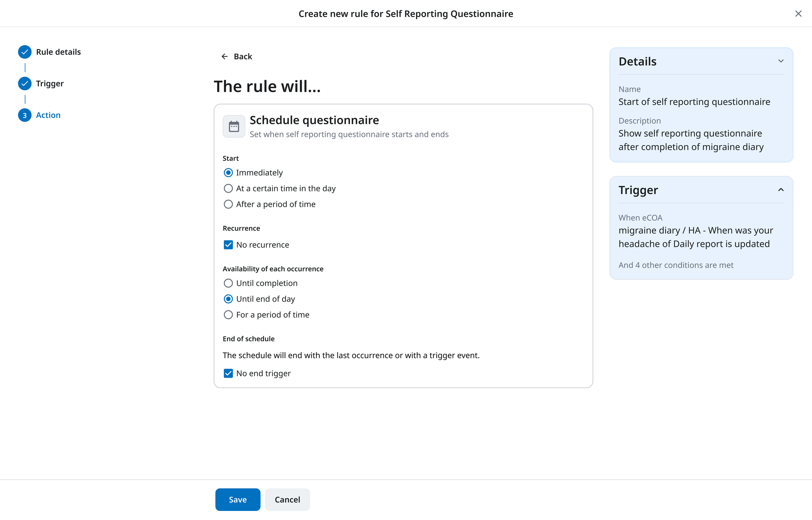
Task: Expand the Details panel chevron
Action: (780, 61)
